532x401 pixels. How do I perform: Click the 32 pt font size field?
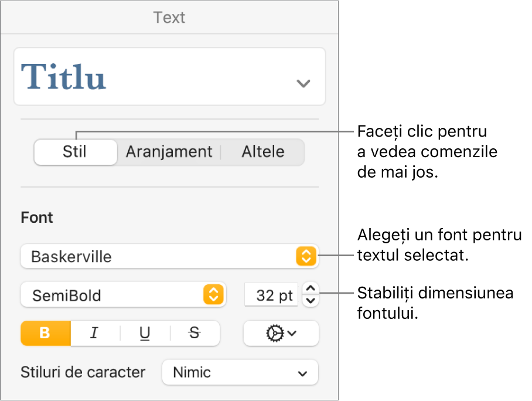tap(271, 295)
